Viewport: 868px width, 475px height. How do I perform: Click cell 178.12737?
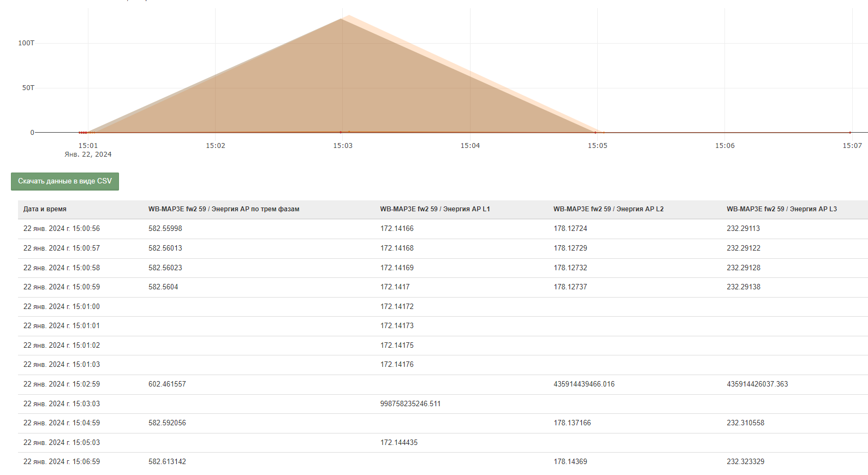570,287
